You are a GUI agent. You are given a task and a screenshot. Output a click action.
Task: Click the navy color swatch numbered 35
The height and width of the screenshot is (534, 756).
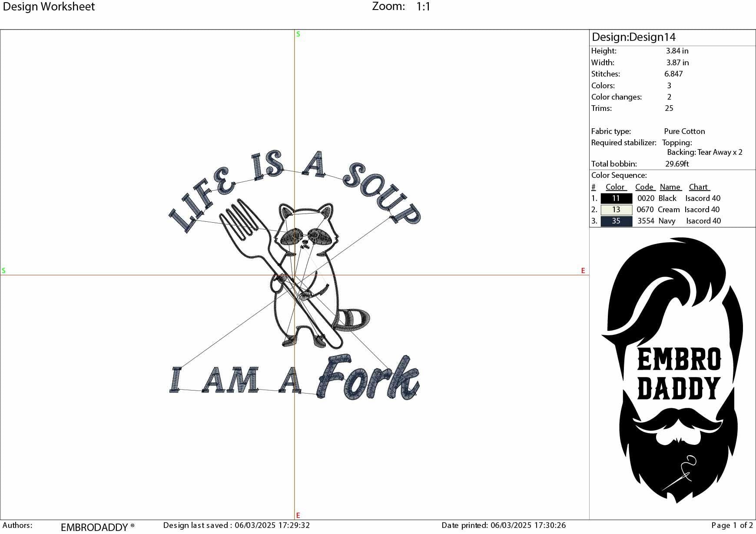(x=616, y=221)
